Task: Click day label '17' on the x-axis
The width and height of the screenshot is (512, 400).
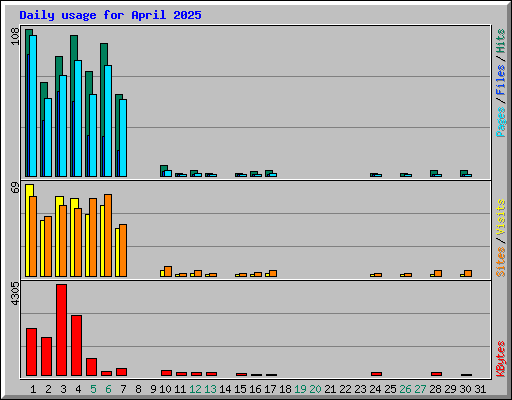Action: [270, 389]
